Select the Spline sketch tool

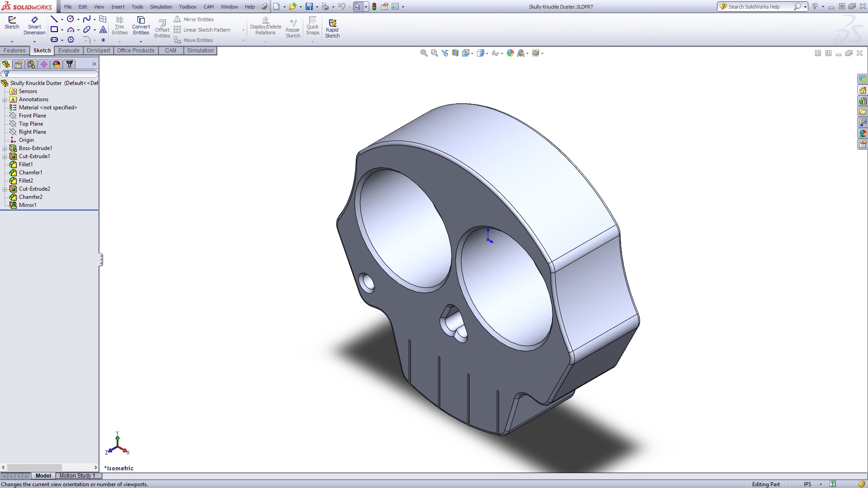pyautogui.click(x=87, y=19)
